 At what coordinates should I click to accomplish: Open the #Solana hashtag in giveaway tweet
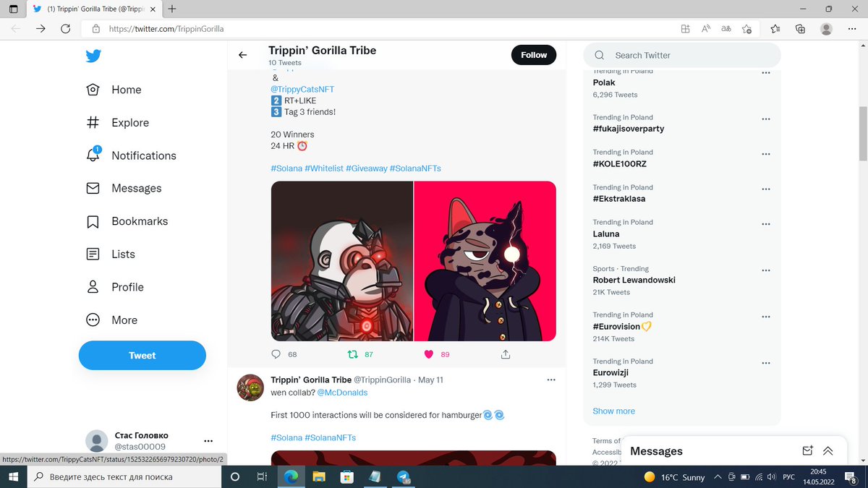(286, 168)
